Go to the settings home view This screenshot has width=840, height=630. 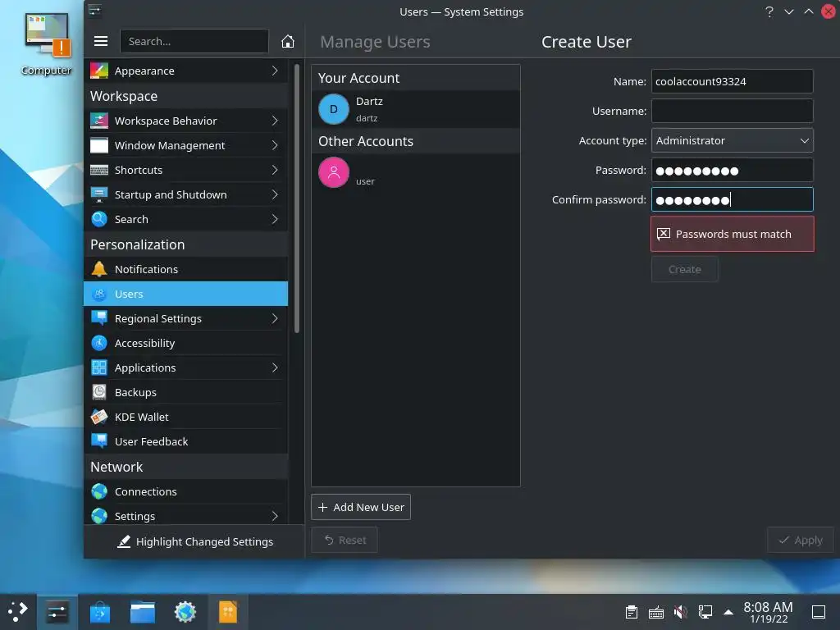pos(288,41)
